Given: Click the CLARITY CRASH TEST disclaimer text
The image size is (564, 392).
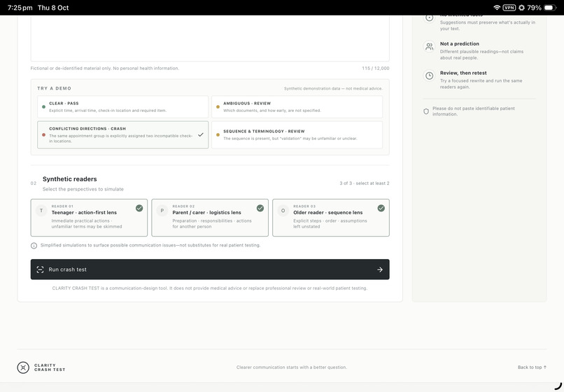Looking at the screenshot, I should [210, 288].
